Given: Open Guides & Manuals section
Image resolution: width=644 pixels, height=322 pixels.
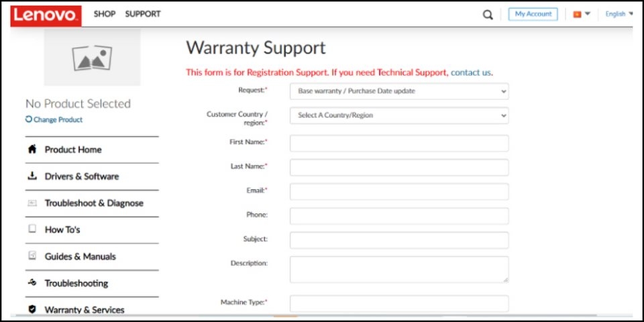Looking at the screenshot, I should click(x=80, y=256).
